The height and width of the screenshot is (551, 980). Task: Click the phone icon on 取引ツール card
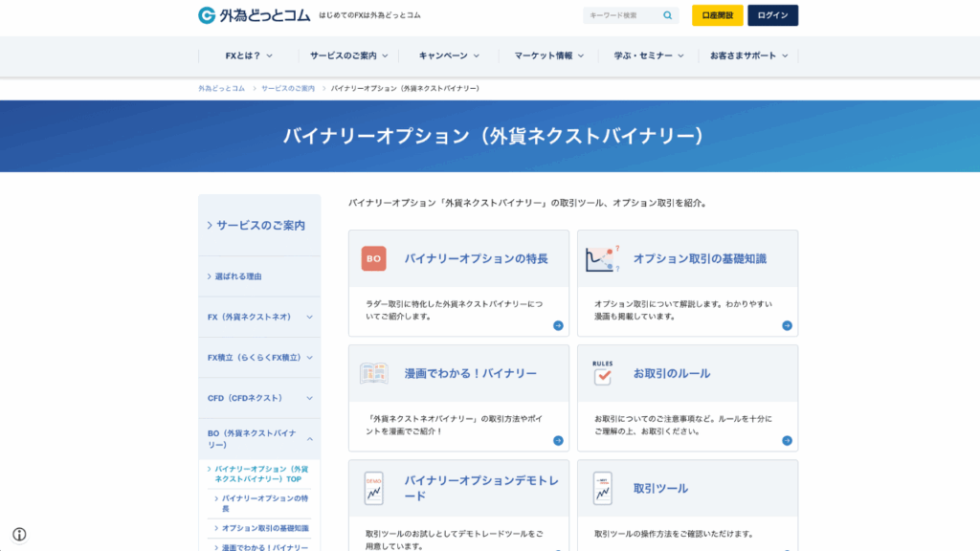[603, 488]
